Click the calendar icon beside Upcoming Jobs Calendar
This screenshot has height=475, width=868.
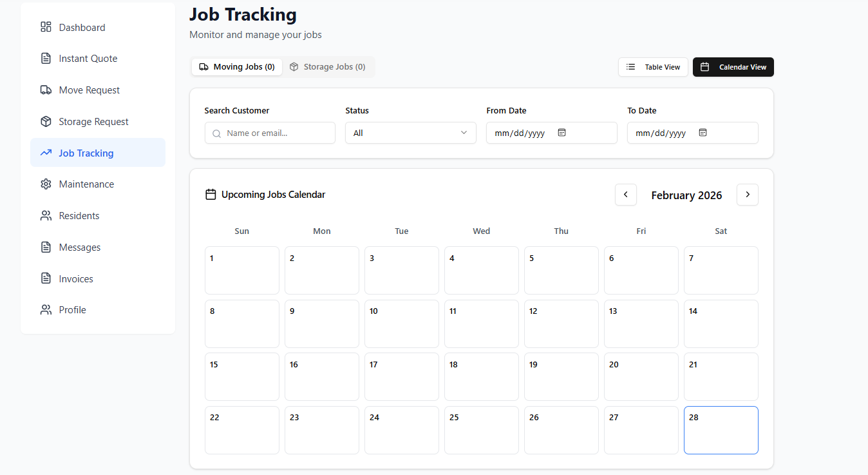point(210,193)
